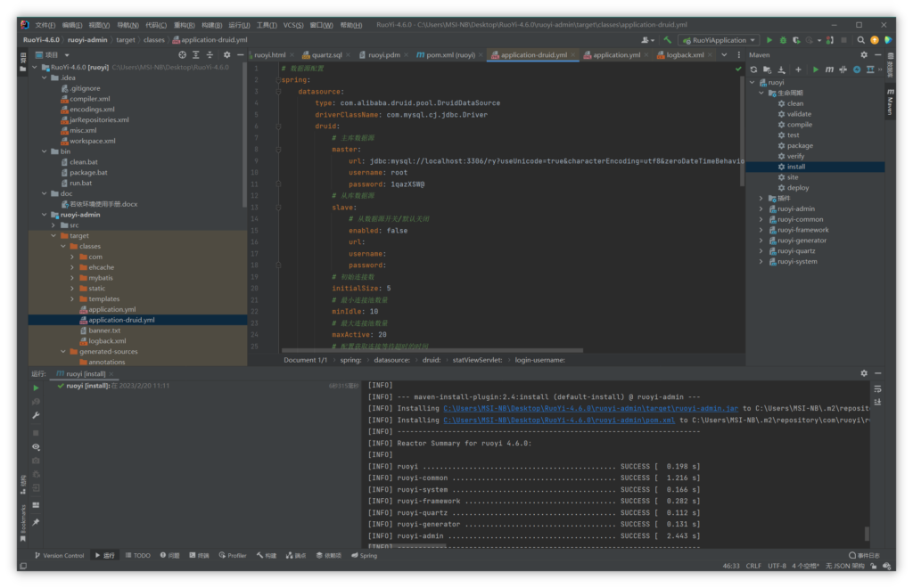Viewport: 913px width, 588px height.
Task: Switch to pom.xml (ruoyi) tab
Action: point(449,54)
